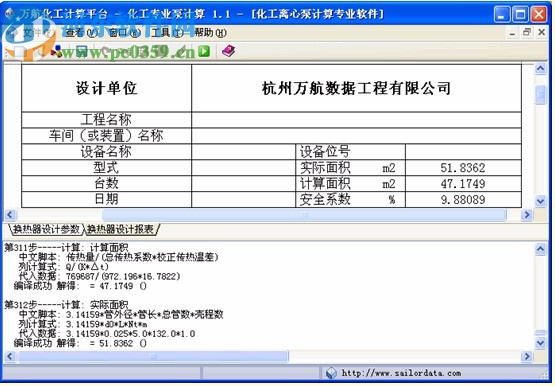This screenshot has width=555, height=386.
Task: Minimize the inner document window
Action: click(x=512, y=33)
